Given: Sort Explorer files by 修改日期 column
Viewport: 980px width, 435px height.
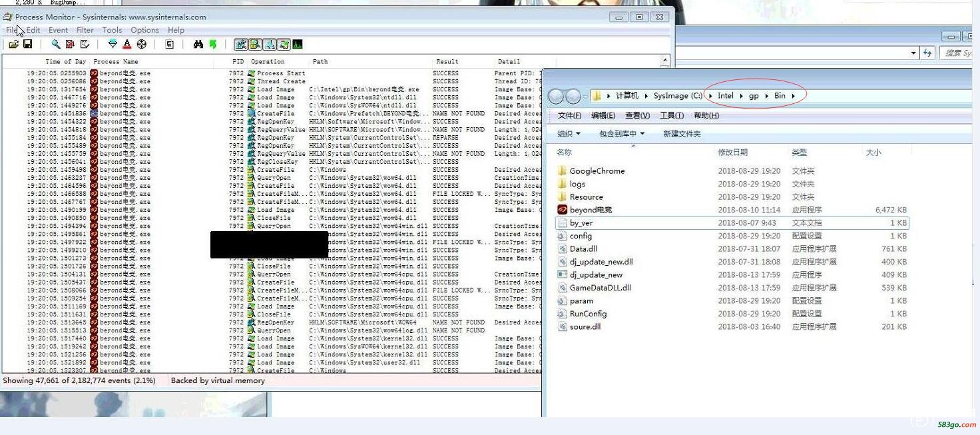Looking at the screenshot, I should (x=732, y=153).
